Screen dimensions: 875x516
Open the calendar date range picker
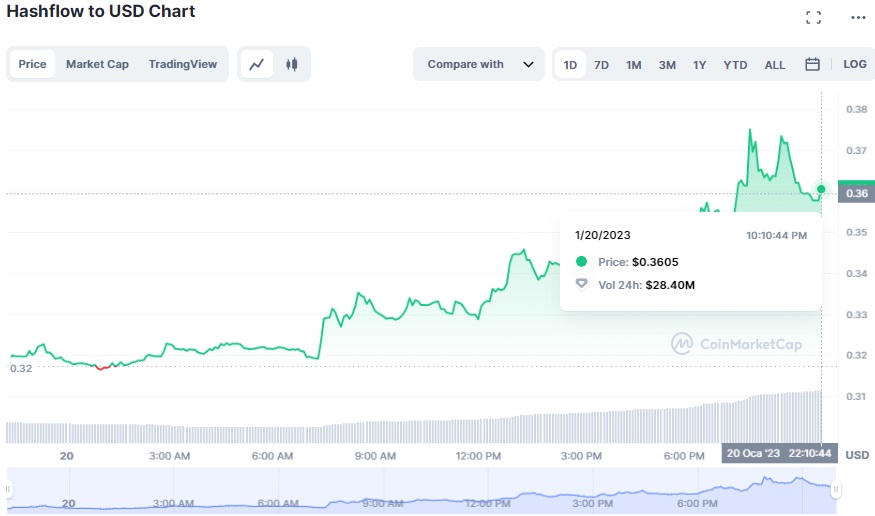812,65
